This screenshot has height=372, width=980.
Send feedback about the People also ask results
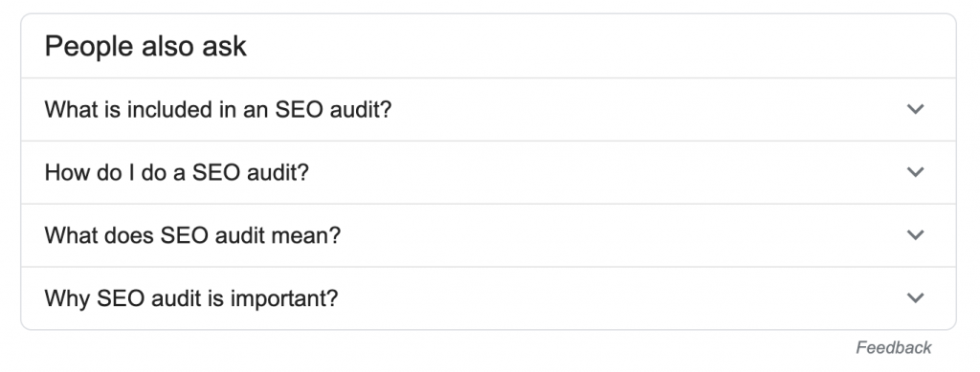[x=894, y=348]
